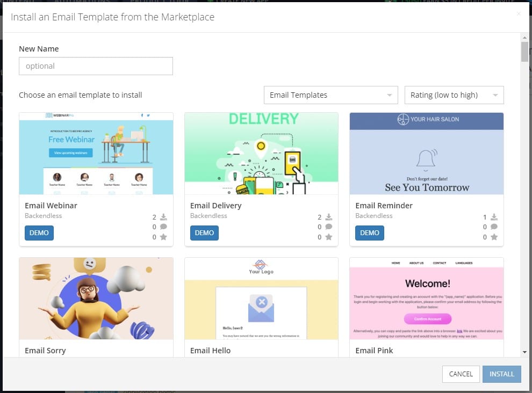Click the download icon on Email Webinar card
The width and height of the screenshot is (532, 393).
click(163, 217)
